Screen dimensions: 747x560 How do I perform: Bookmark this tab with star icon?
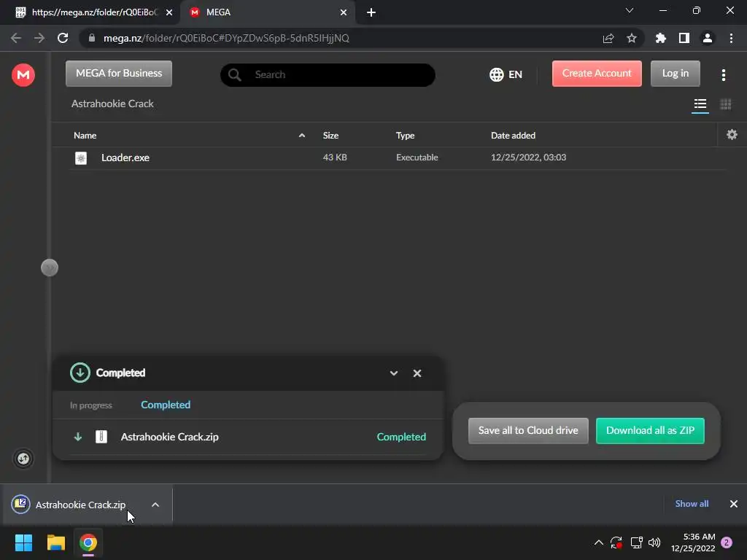632,38
